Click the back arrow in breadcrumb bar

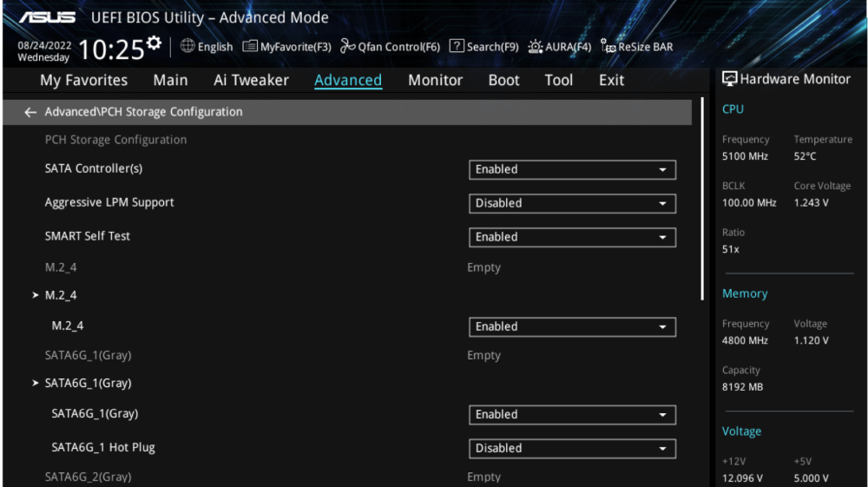(30, 112)
